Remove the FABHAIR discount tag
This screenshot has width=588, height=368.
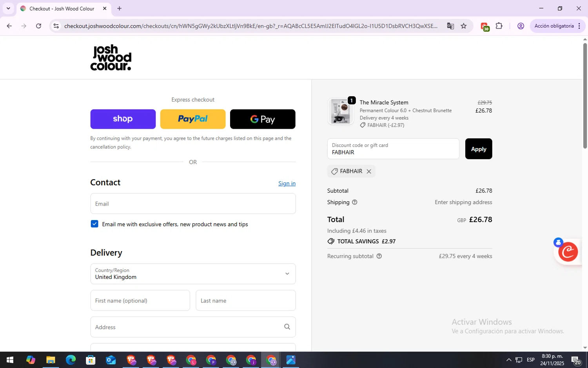369,171
